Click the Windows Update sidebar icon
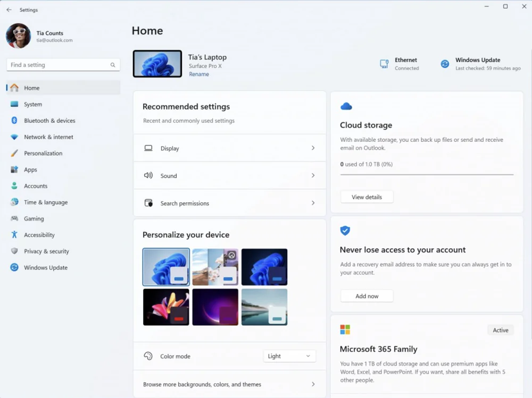The width and height of the screenshot is (532, 398). click(x=14, y=267)
